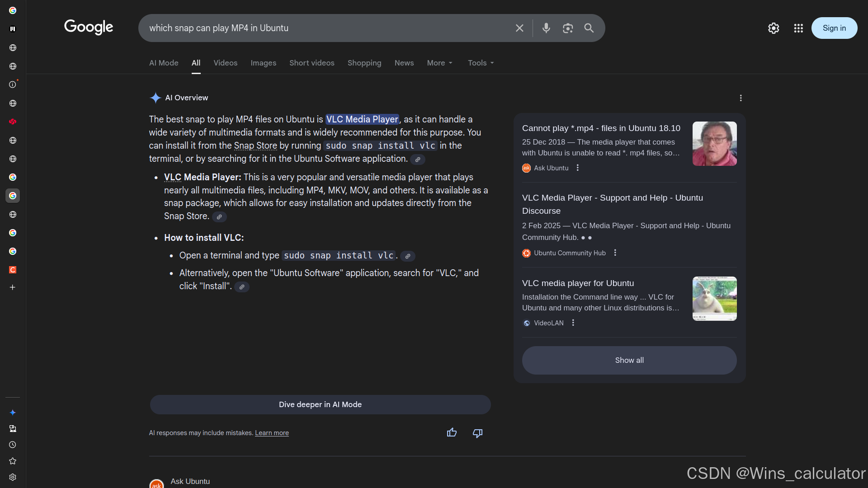
Task: Open the settings gear next to apps grid
Action: (774, 28)
